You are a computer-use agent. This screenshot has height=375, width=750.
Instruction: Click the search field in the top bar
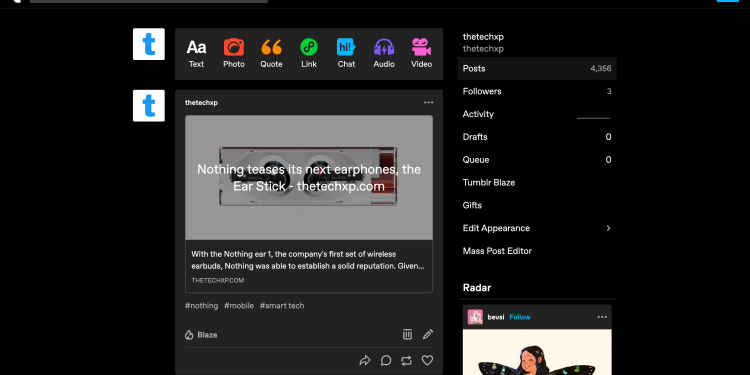tap(149, 1)
